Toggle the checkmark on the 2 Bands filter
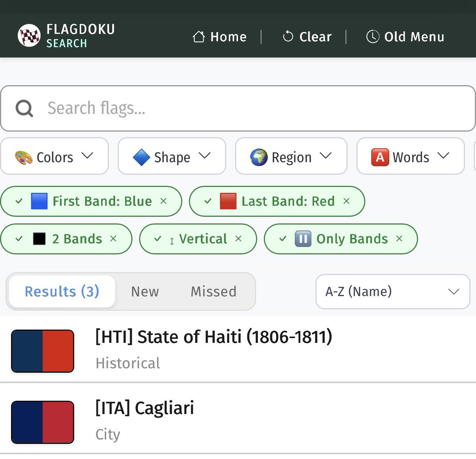Screen dimensions: 476x459 coord(18,239)
